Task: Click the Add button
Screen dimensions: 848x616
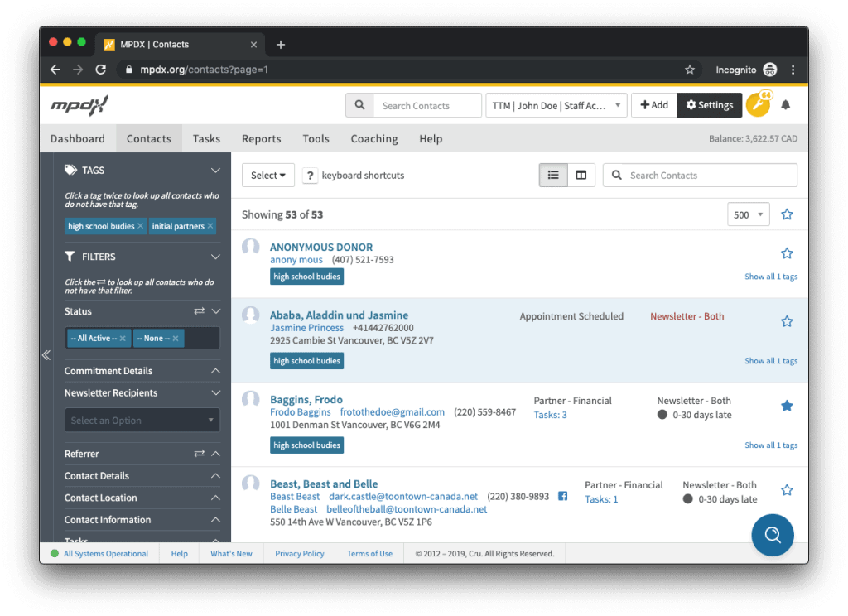Action: (x=654, y=105)
